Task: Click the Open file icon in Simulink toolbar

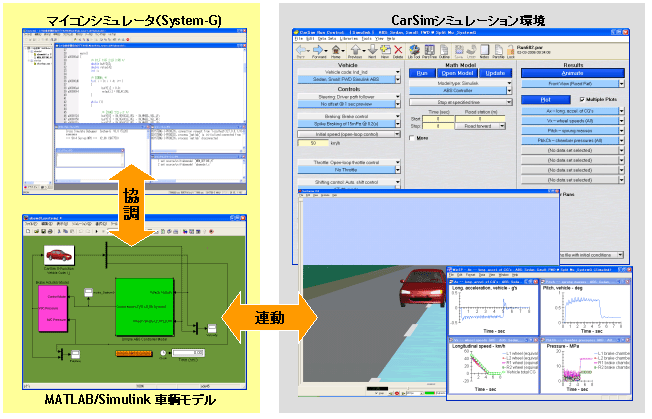Action: [36, 232]
